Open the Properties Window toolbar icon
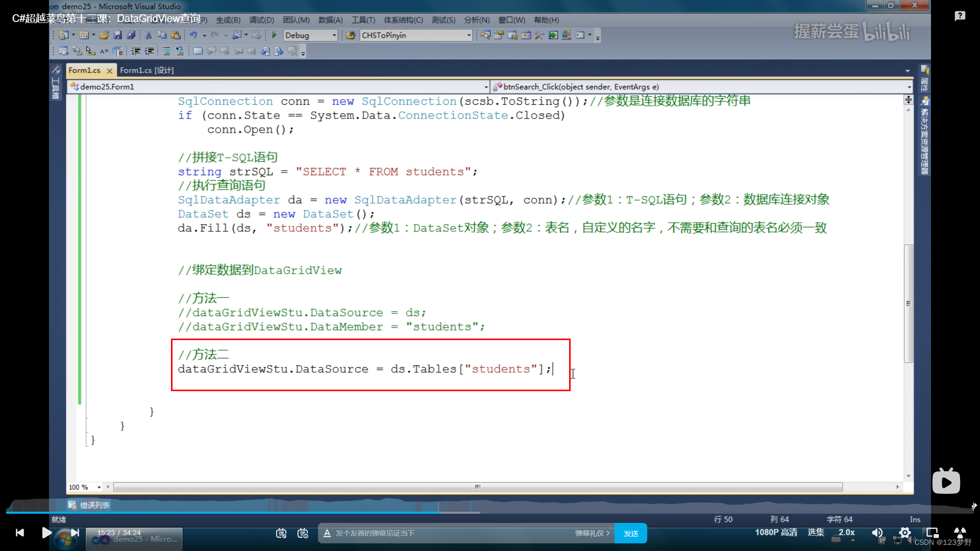Image resolution: width=980 pixels, height=551 pixels. point(499,35)
